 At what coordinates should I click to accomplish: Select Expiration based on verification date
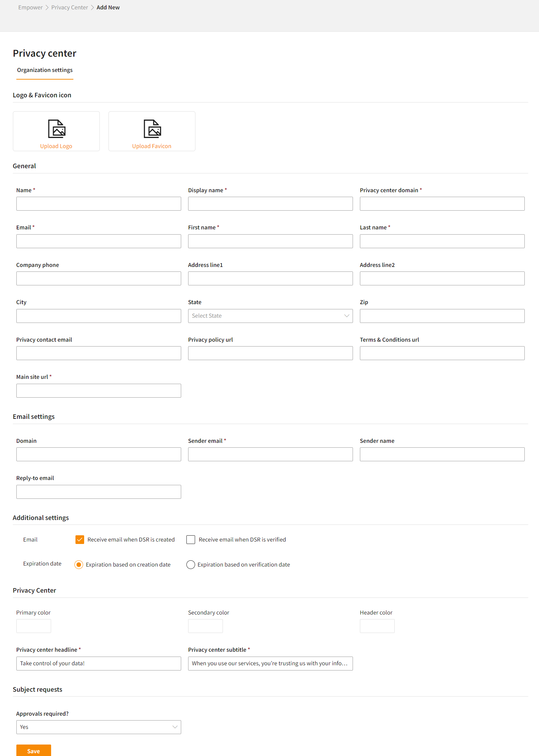(x=191, y=564)
